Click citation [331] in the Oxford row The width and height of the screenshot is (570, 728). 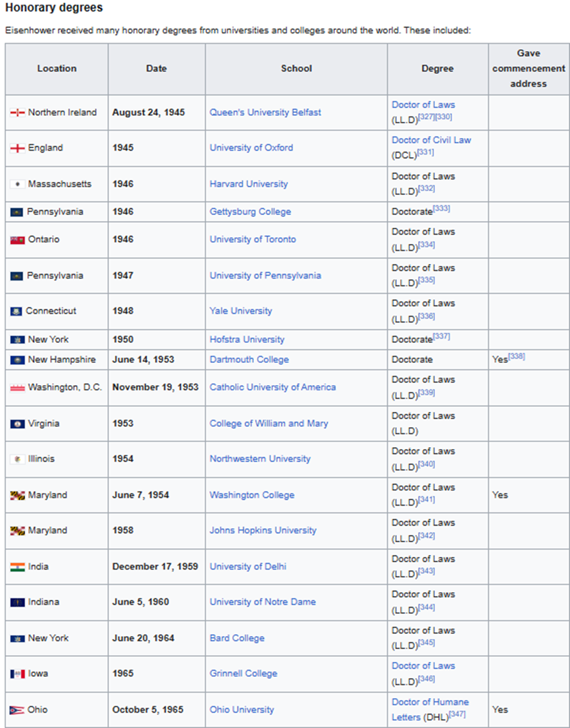[x=426, y=153]
